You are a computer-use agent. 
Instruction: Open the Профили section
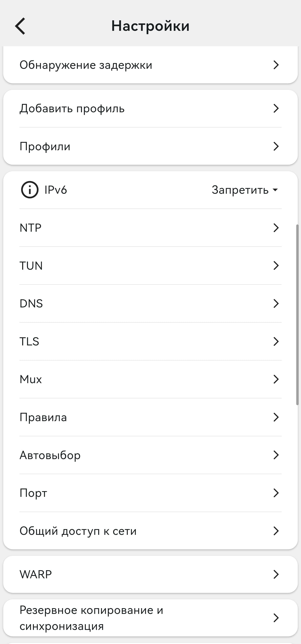click(150, 146)
